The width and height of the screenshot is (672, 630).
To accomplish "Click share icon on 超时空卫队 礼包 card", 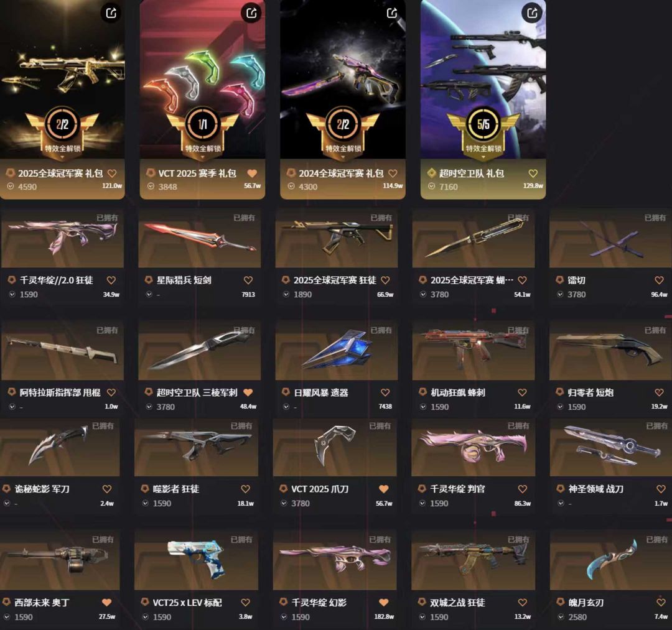I will (532, 13).
